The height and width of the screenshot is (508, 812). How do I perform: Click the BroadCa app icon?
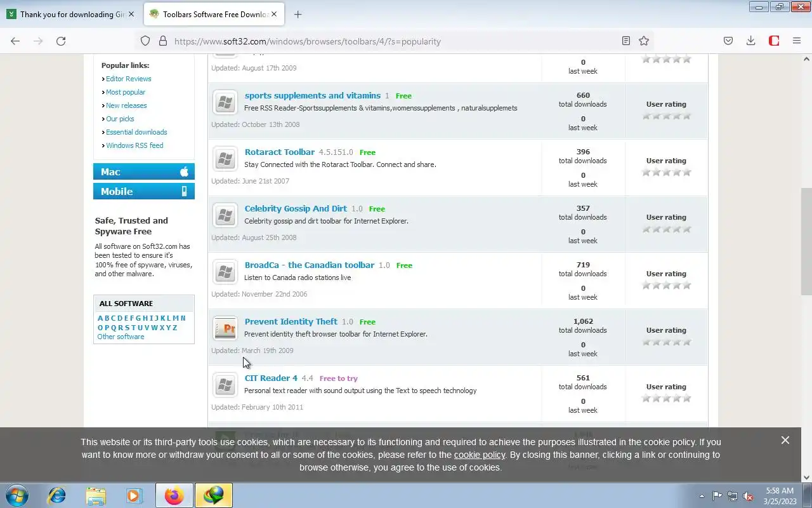[225, 272]
